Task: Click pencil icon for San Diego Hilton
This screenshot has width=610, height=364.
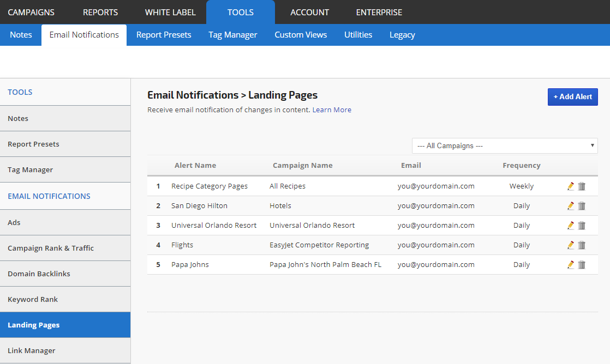Action: pyautogui.click(x=571, y=206)
